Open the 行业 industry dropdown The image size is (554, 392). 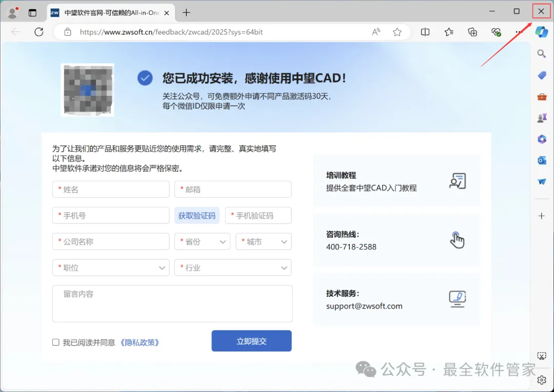click(x=233, y=268)
